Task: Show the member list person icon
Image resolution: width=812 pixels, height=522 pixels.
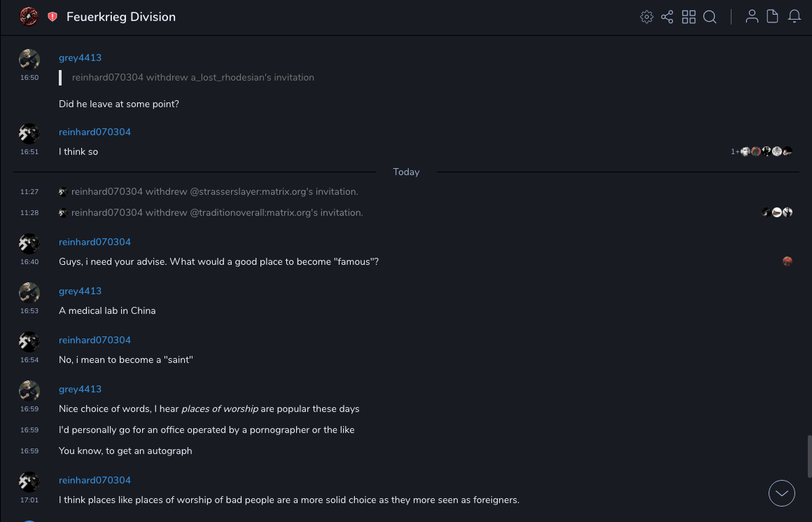Action: click(x=752, y=17)
